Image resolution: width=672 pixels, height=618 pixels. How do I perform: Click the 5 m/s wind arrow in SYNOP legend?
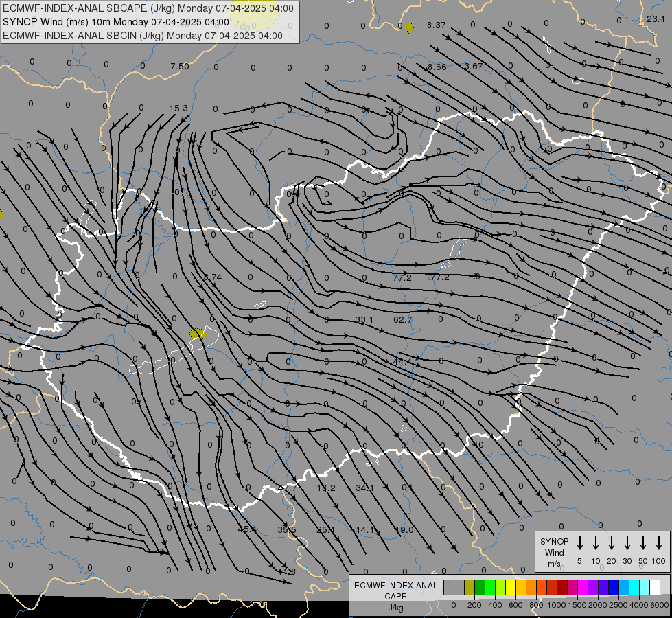click(579, 542)
